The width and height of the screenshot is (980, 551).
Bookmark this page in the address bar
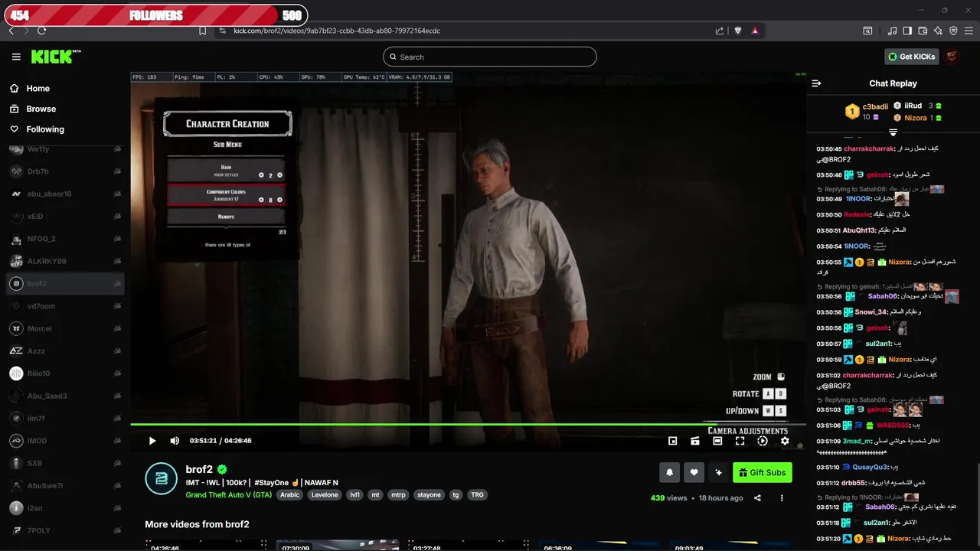202,31
